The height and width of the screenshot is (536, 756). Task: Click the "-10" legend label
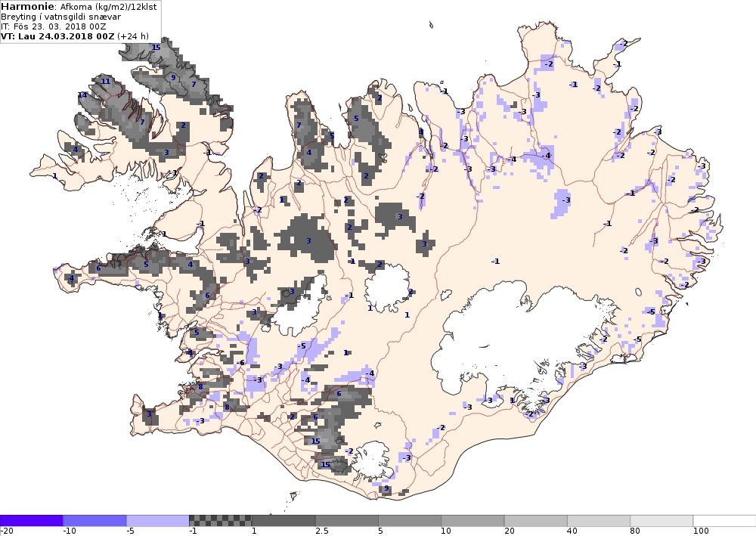[70, 531]
